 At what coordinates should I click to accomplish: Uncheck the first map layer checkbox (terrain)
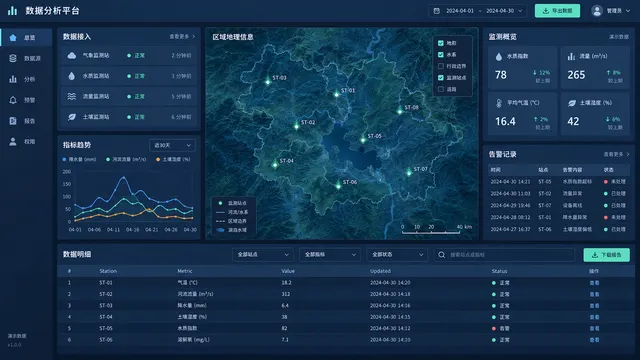click(x=441, y=43)
